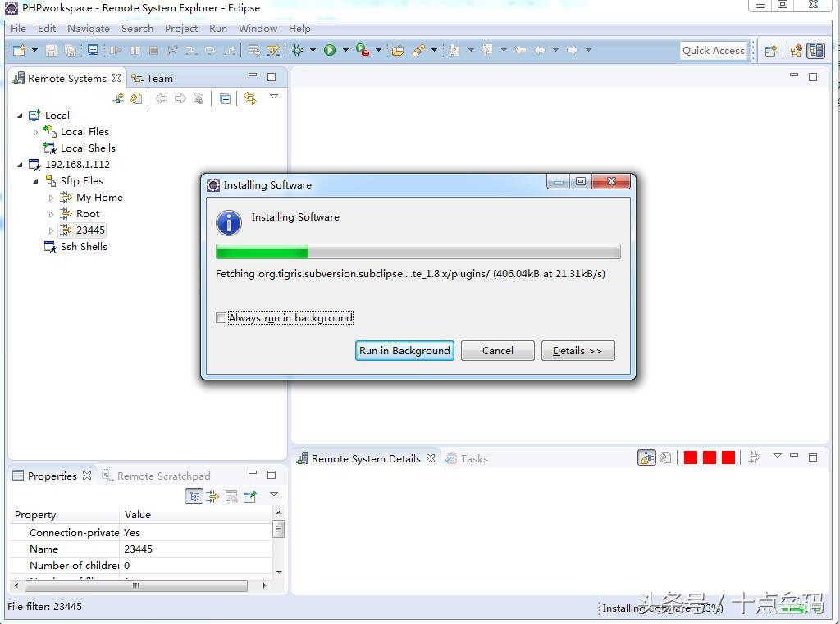Click Link with Editor icon in Remote Systems
This screenshot has width=840, height=624.
click(249, 98)
